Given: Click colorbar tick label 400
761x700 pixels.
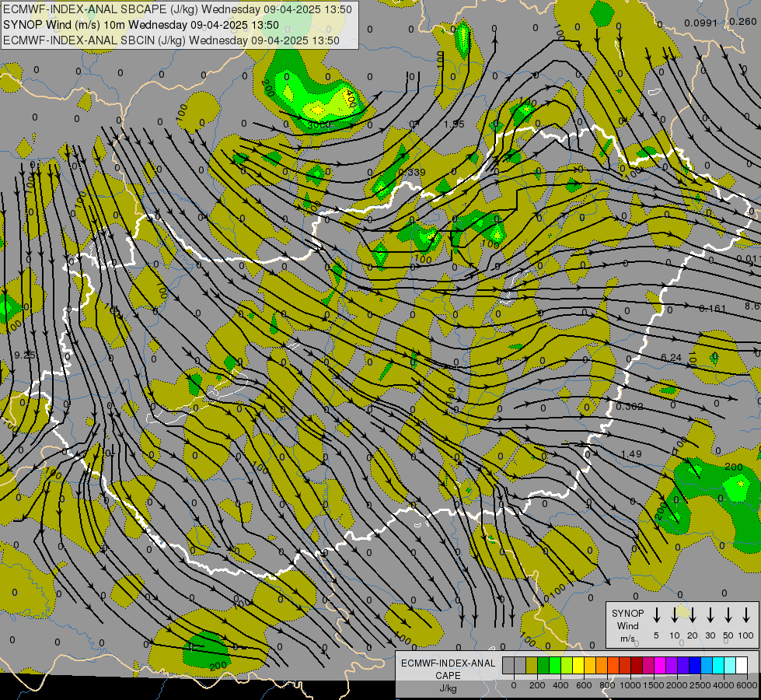Looking at the screenshot, I should point(560,685).
